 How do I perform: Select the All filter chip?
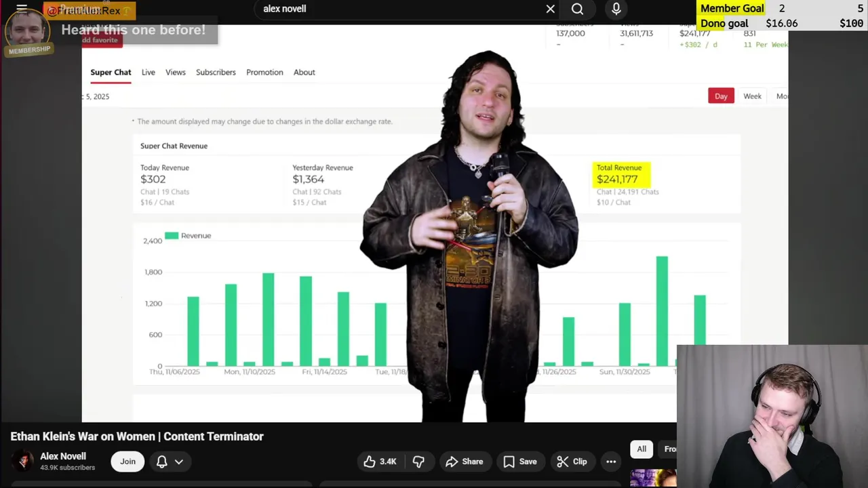click(x=642, y=449)
